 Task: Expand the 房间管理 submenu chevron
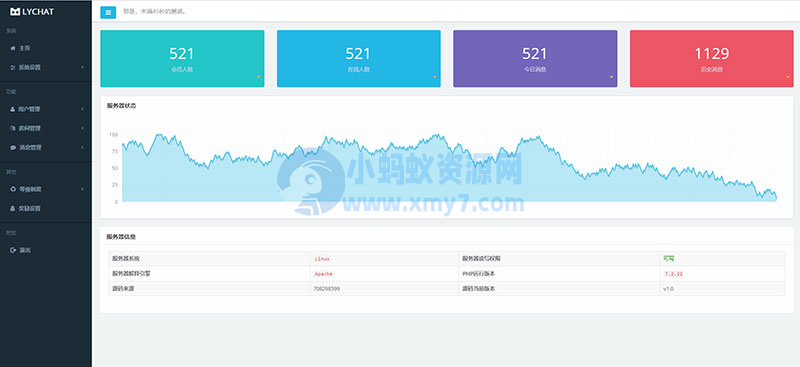coord(82,128)
